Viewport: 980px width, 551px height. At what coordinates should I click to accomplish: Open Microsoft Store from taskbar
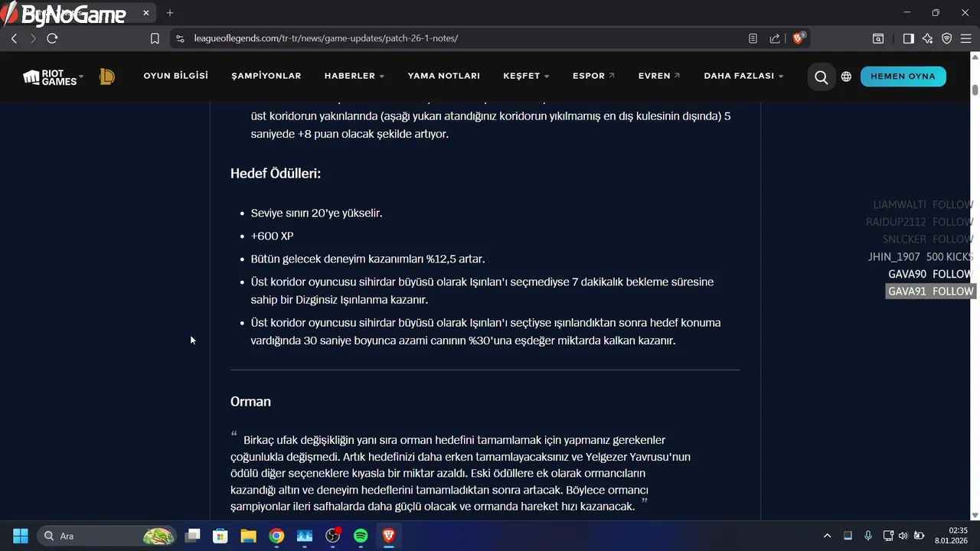coord(220,536)
